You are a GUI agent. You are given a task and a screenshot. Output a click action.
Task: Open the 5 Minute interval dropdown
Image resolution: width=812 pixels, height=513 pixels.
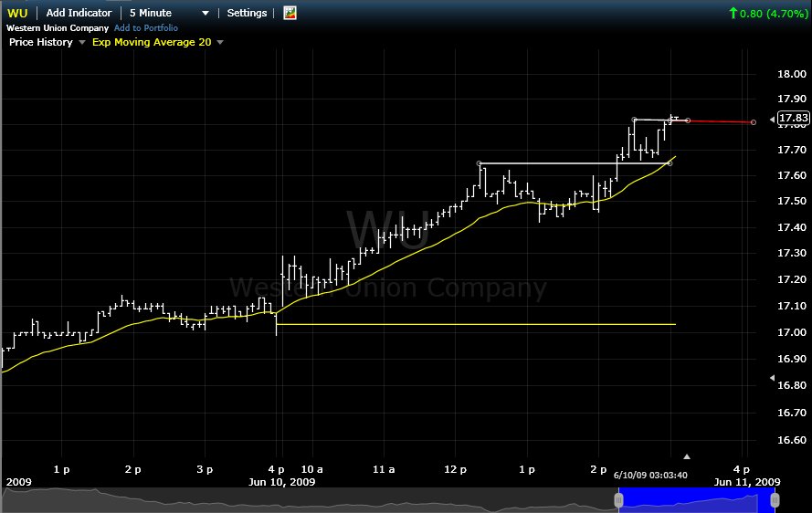tap(169, 13)
